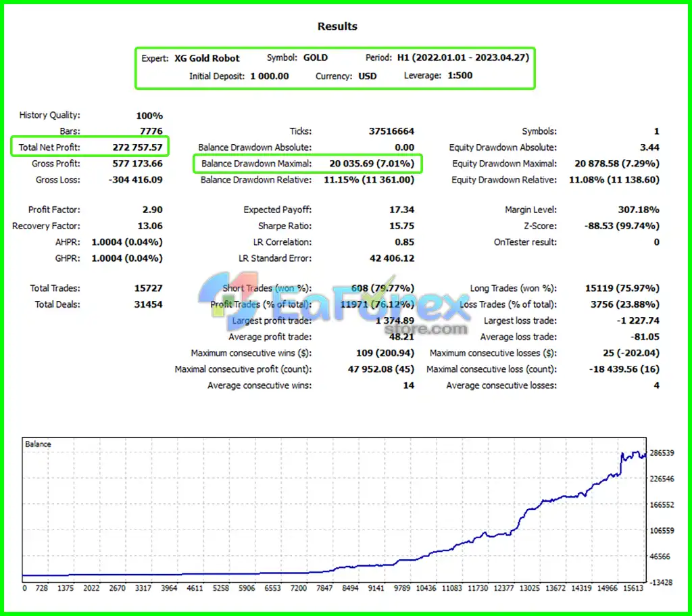
Task: Click the chart y-axis value "-13428"
Action: 661,582
